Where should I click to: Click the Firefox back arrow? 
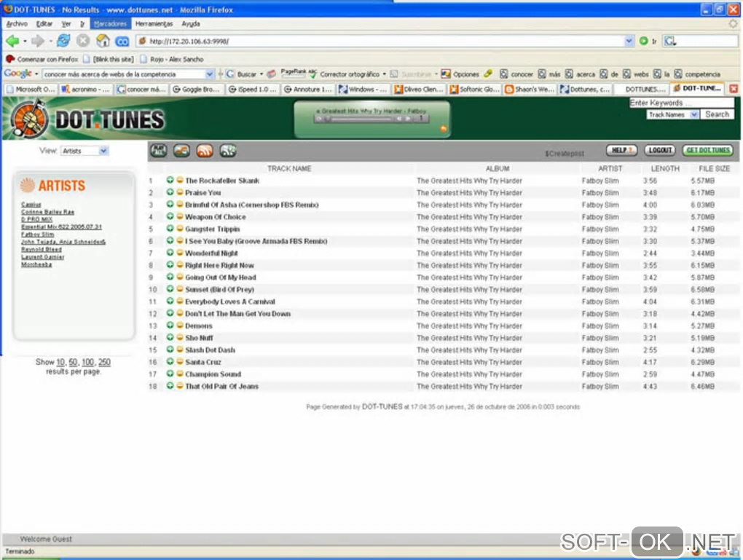[12, 42]
